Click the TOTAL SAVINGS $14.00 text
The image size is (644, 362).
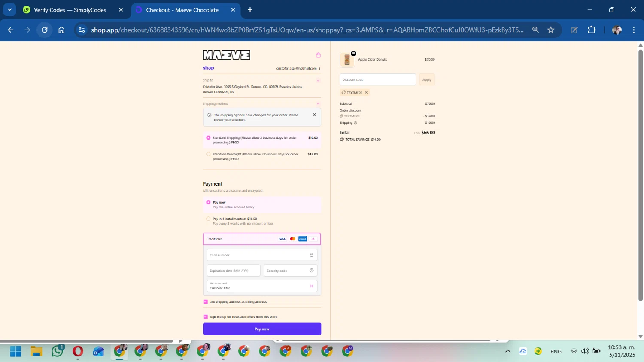coord(363,140)
